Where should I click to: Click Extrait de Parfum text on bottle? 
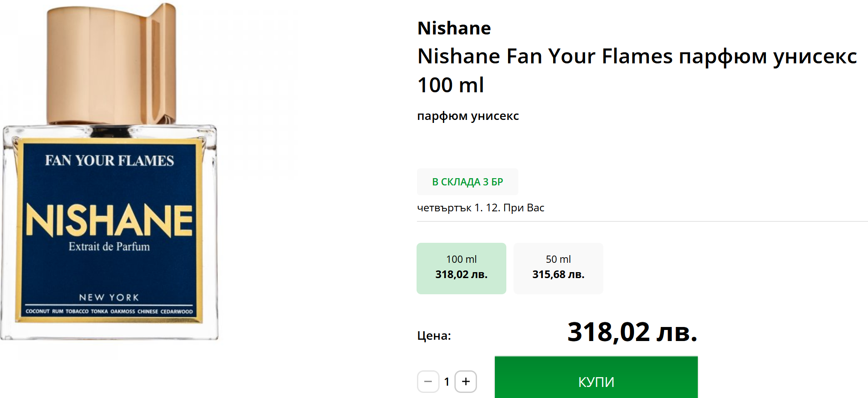pyautogui.click(x=109, y=247)
